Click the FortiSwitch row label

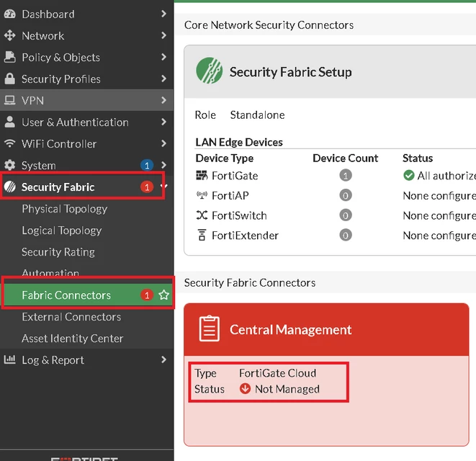pyautogui.click(x=239, y=215)
